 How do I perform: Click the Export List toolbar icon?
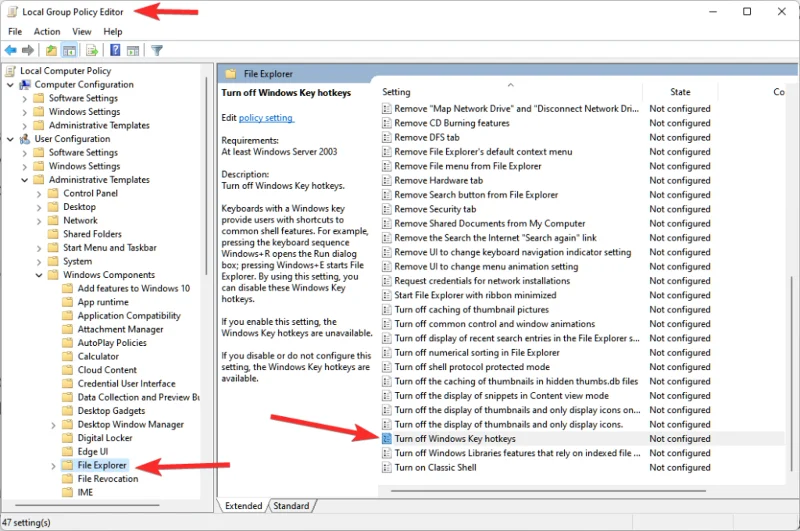[92, 50]
